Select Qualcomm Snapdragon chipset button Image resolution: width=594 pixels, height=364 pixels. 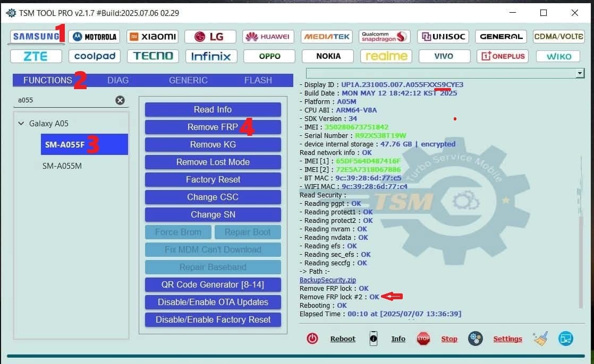pos(385,37)
